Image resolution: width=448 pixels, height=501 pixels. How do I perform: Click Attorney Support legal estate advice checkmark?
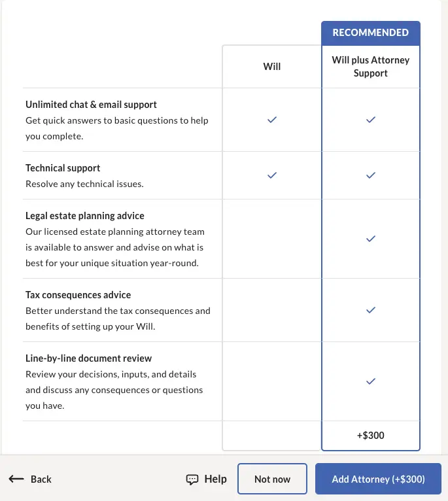[371, 239]
